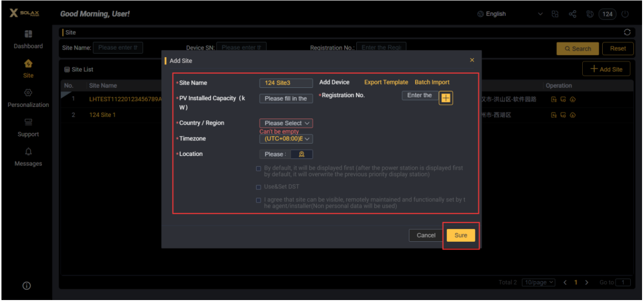This screenshot has height=302, width=644.
Task: Open the share icon in top bar
Action: pyautogui.click(x=573, y=14)
